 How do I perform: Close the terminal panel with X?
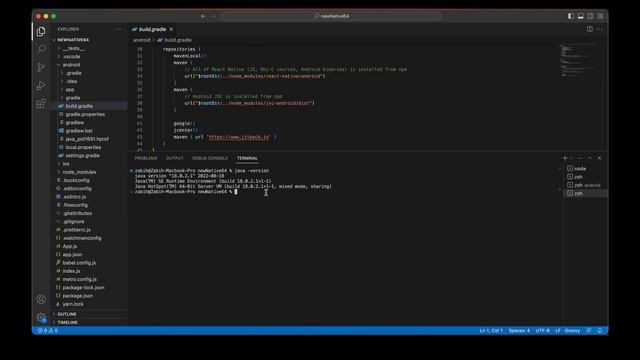point(599,158)
